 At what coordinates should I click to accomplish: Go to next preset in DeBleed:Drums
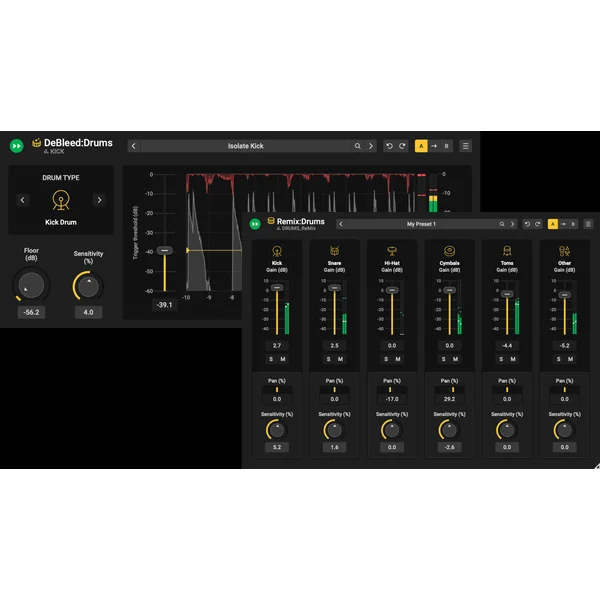[370, 146]
